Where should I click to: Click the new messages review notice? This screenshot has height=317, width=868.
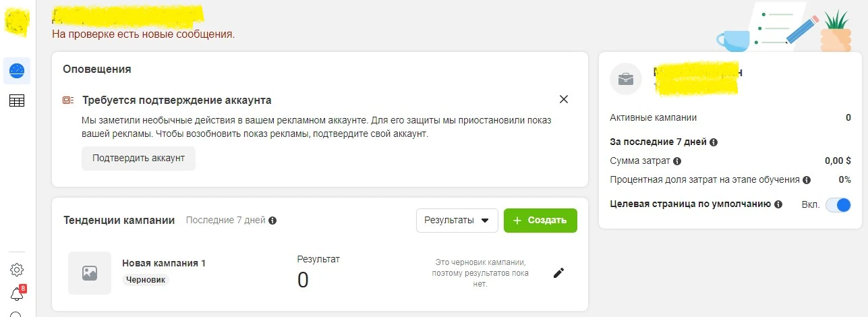(144, 34)
